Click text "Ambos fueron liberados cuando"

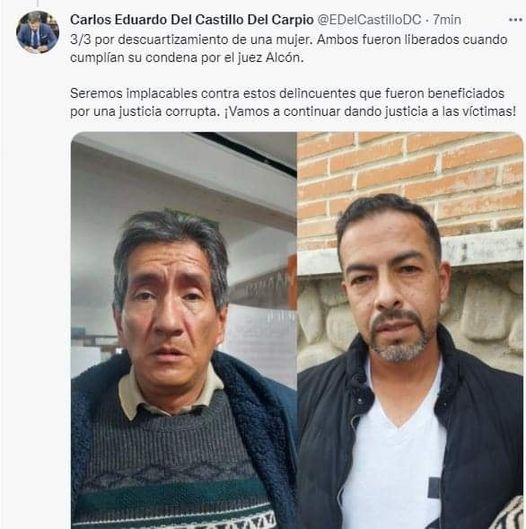pos(412,39)
